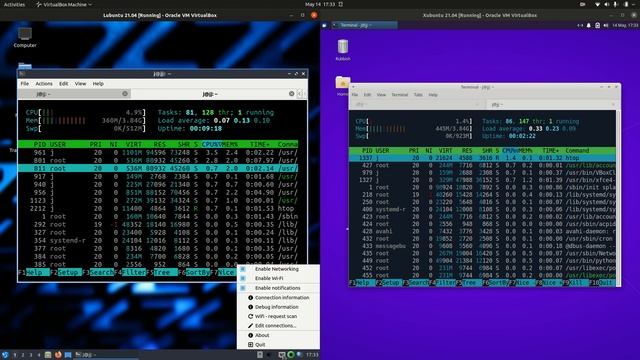Open Edit menu in Lubuntu terminal
This screenshot has width=640, height=360.
tap(64, 84)
